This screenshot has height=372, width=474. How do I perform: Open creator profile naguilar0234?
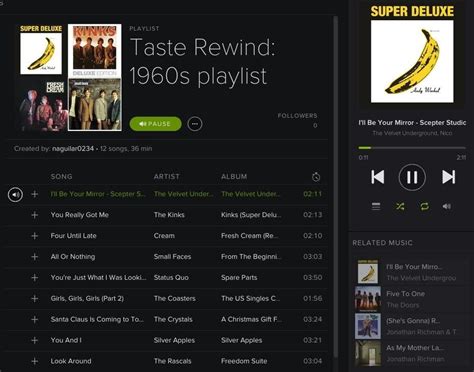[x=73, y=149]
